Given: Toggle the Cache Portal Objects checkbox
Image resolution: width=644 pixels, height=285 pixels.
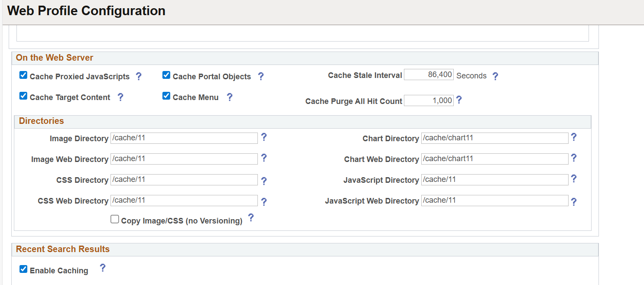Looking at the screenshot, I should (166, 75).
